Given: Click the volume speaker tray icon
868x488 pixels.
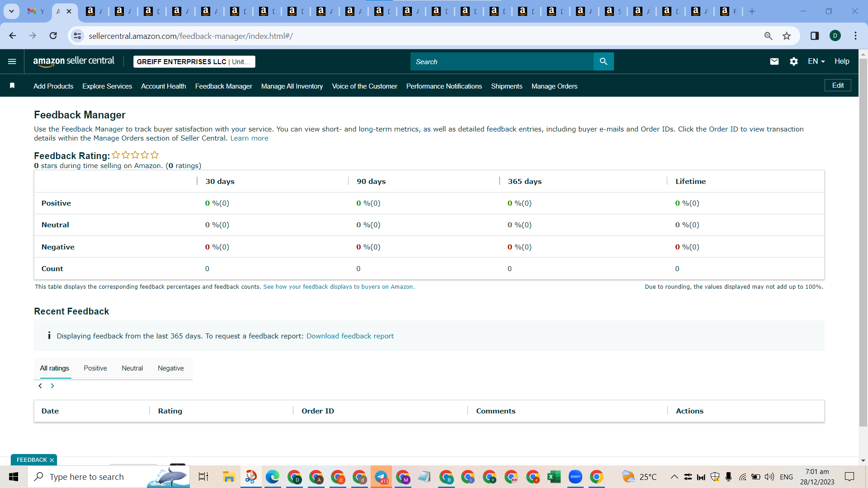Looking at the screenshot, I should click(x=769, y=477).
